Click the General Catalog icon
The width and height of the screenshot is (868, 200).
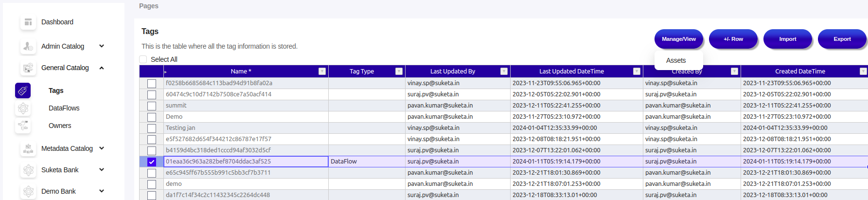(x=28, y=68)
